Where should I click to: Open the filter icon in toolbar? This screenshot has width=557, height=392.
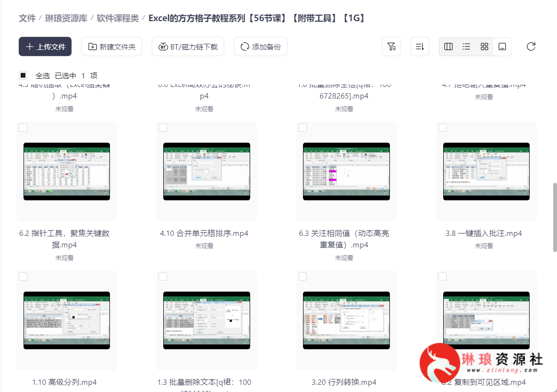(x=391, y=47)
